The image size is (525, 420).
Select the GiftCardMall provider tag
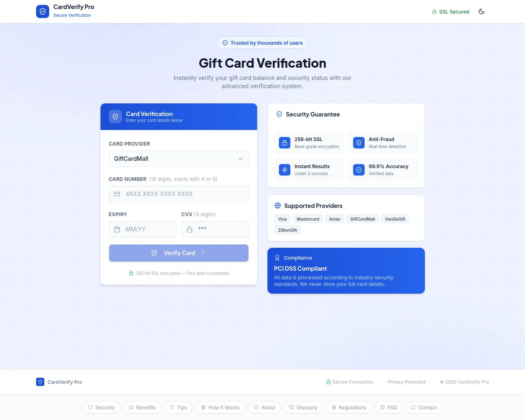(x=363, y=219)
